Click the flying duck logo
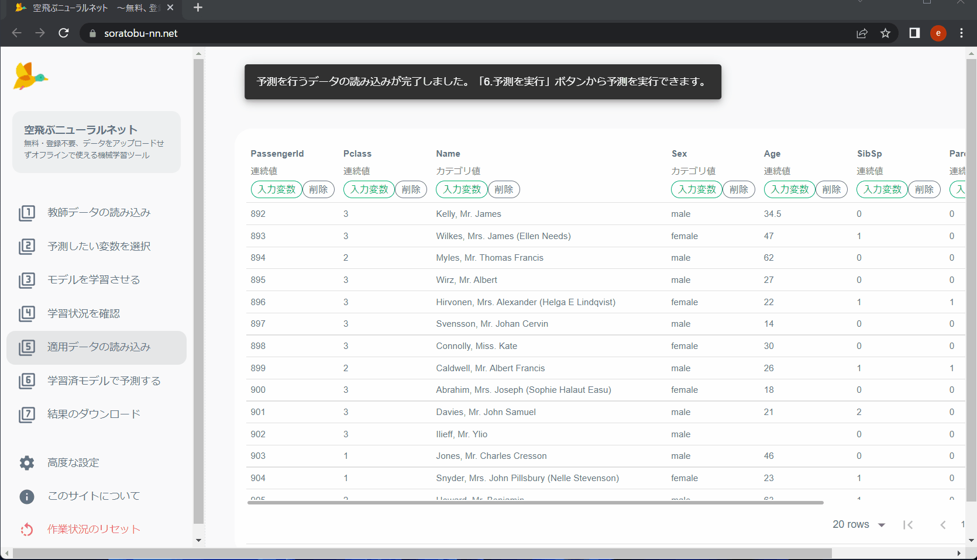 coord(30,76)
